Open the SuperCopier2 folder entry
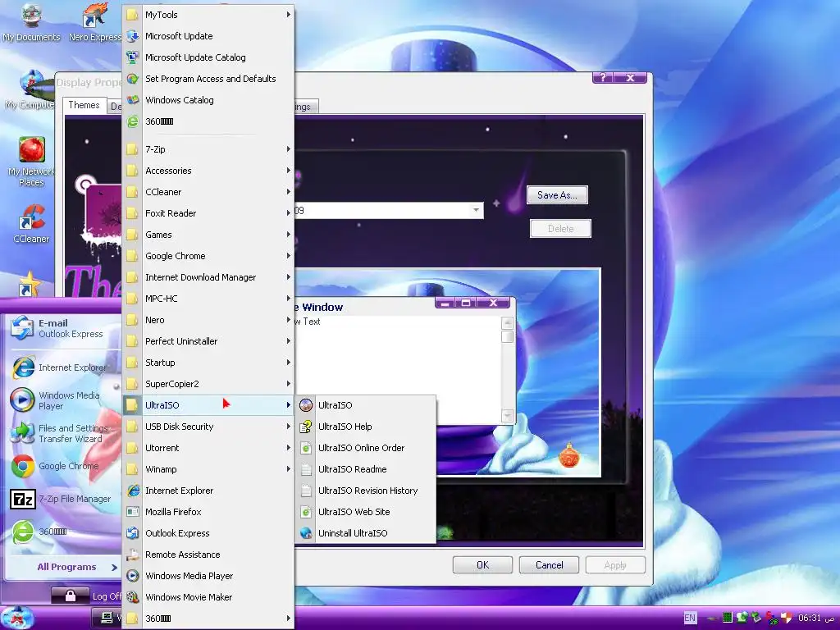The height and width of the screenshot is (630, 840). [x=208, y=384]
